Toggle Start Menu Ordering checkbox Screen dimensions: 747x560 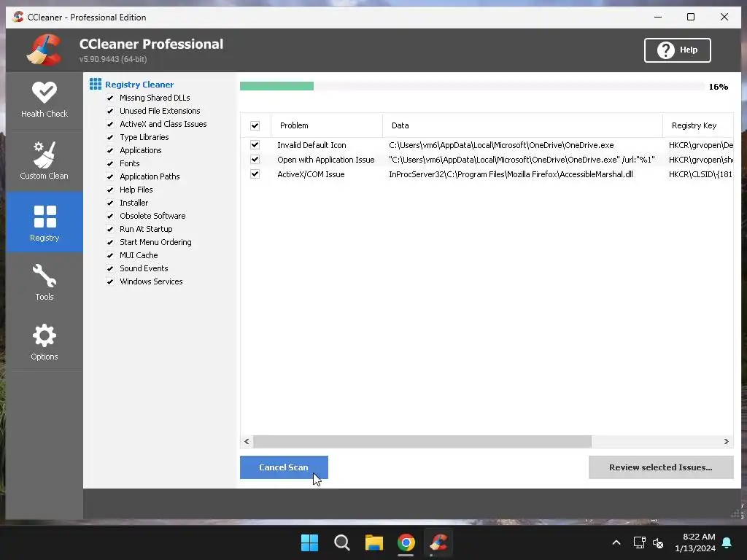click(110, 242)
